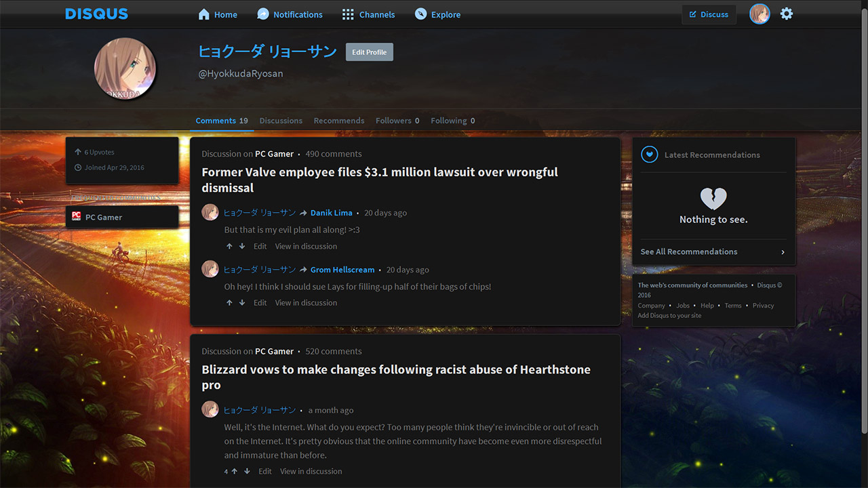This screenshot has height=488, width=868.
Task: Open the Followers 0 tab
Action: [x=397, y=121]
